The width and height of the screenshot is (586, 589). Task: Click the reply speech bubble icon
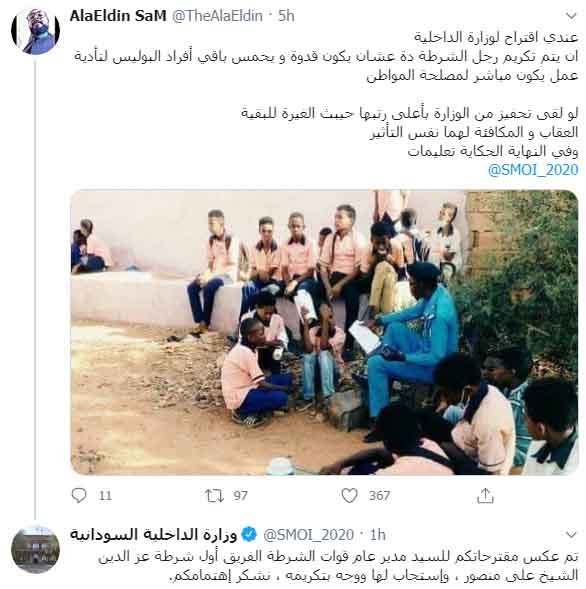pos(79,495)
